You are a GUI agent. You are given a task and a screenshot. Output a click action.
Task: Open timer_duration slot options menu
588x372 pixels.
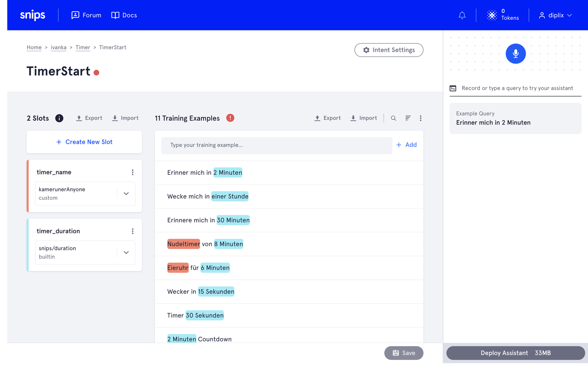pyautogui.click(x=132, y=231)
